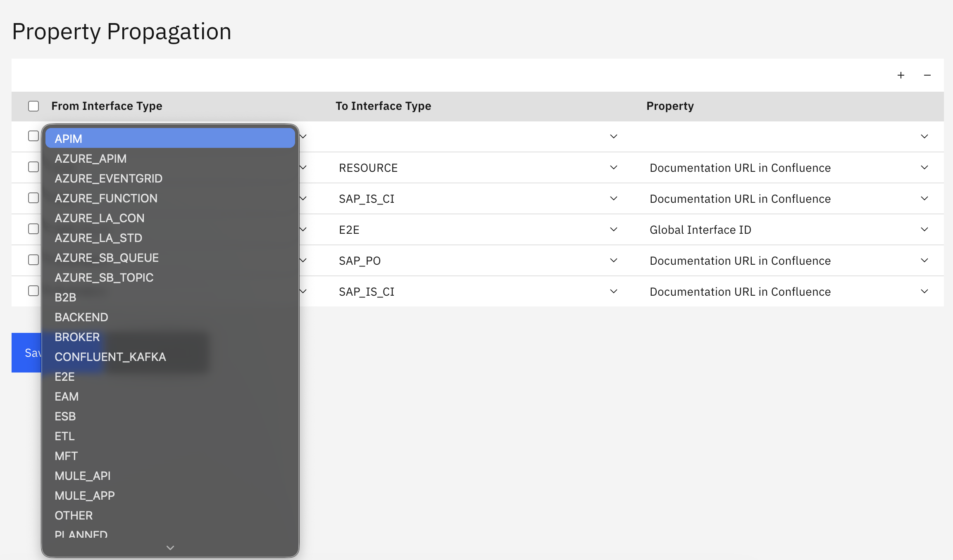The width and height of the screenshot is (953, 560).
Task: Choose AZURE_LA_STD option
Action: 170,237
